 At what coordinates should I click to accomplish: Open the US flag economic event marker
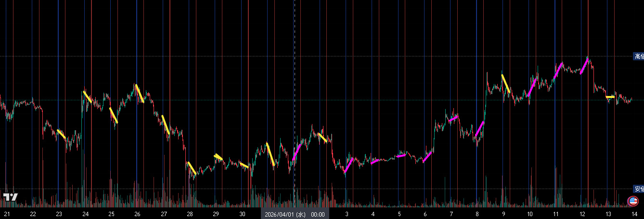point(633,201)
